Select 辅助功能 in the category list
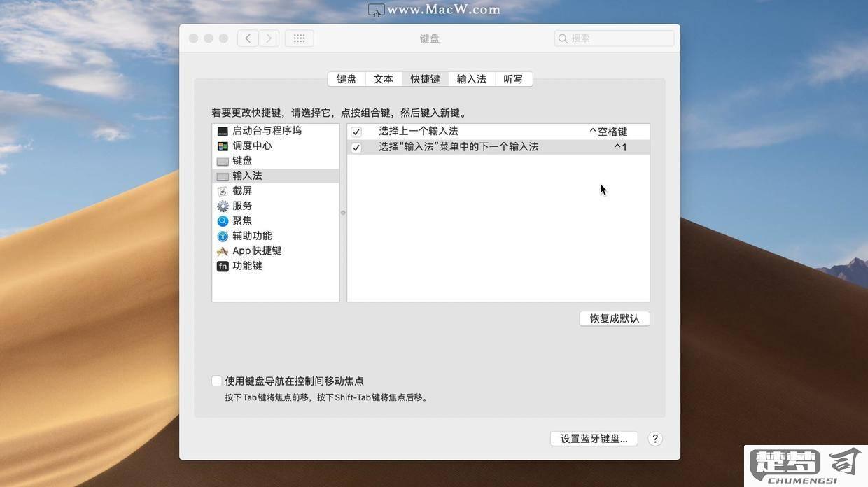This screenshot has width=868, height=487. pos(276,236)
